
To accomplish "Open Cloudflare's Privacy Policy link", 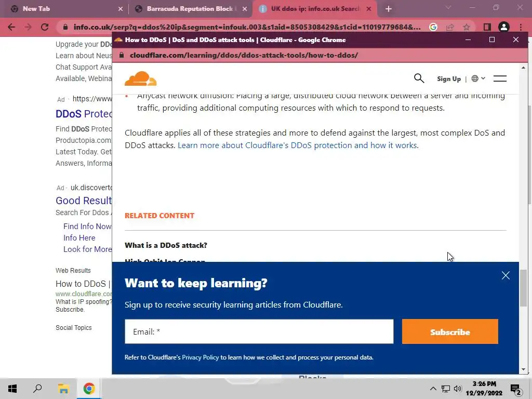I will click(200, 357).
